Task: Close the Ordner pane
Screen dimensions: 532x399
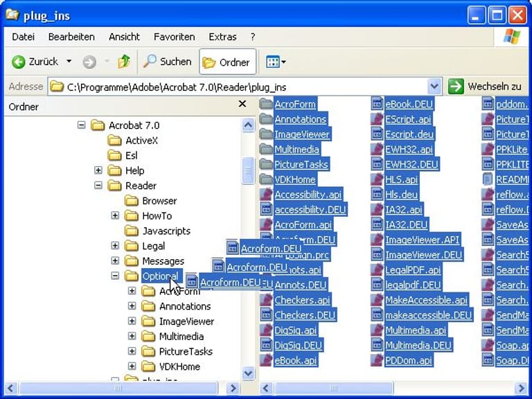Action: pyautogui.click(x=242, y=103)
